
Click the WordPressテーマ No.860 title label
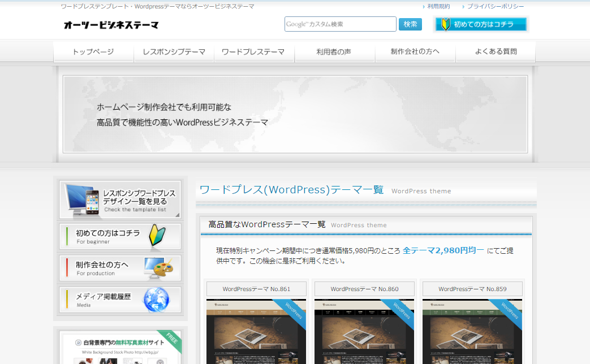pos(364,289)
